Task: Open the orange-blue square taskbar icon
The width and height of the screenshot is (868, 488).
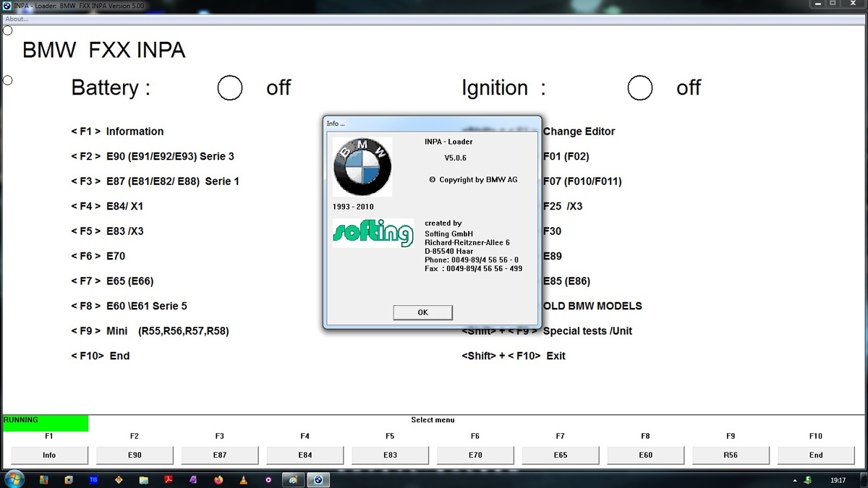Action: point(69,479)
